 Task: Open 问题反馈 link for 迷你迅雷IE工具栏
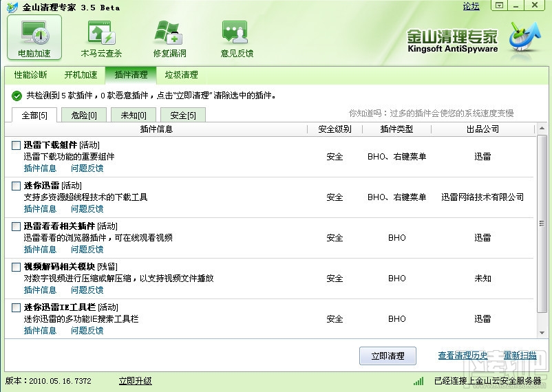(87, 330)
